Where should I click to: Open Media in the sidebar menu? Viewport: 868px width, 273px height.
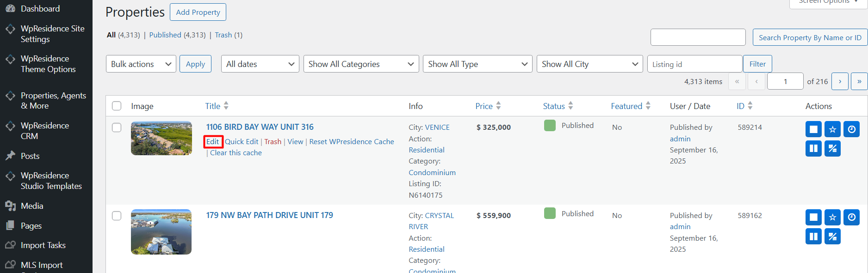tap(32, 206)
